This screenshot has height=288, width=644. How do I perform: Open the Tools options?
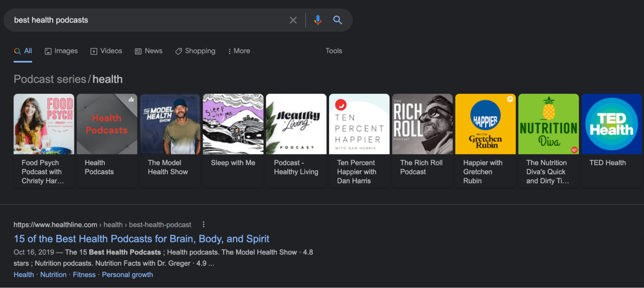334,51
